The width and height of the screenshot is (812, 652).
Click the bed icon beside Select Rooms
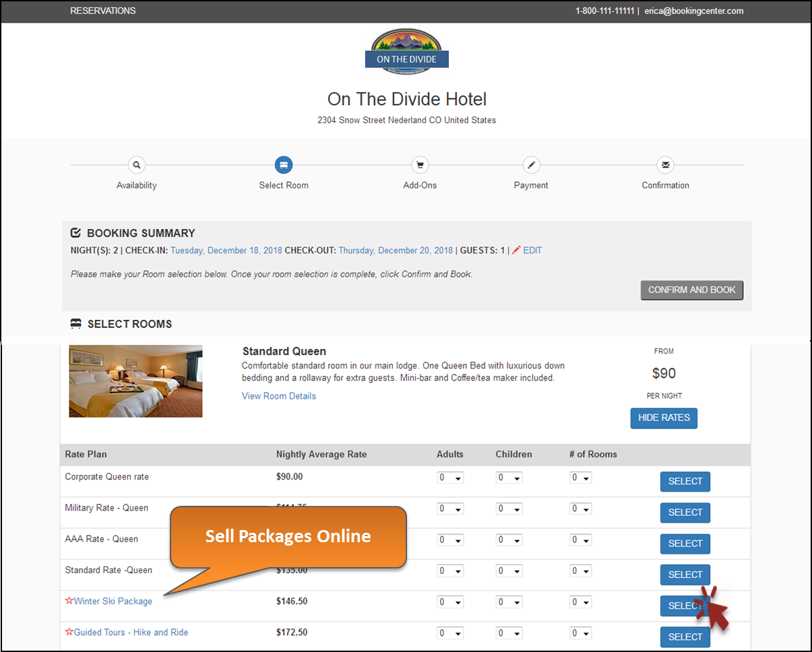(x=76, y=324)
